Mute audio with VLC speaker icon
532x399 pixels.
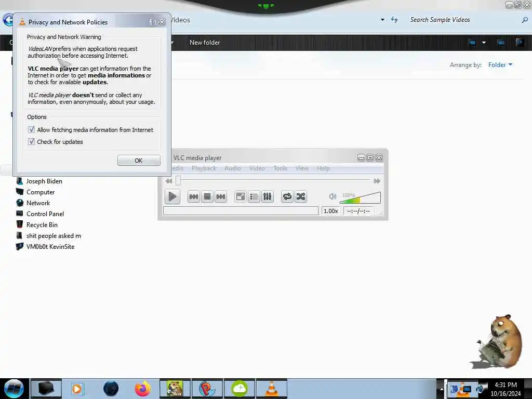(332, 196)
